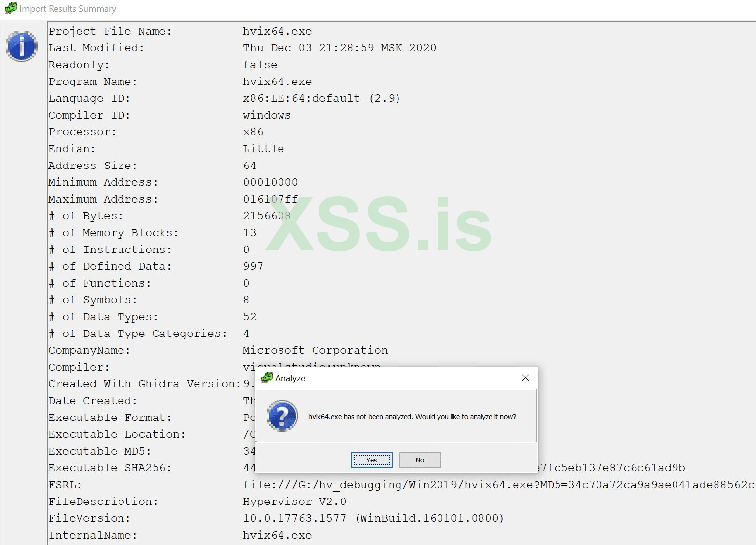Select the Defined Data value 997
756x545 pixels.
tap(253, 266)
